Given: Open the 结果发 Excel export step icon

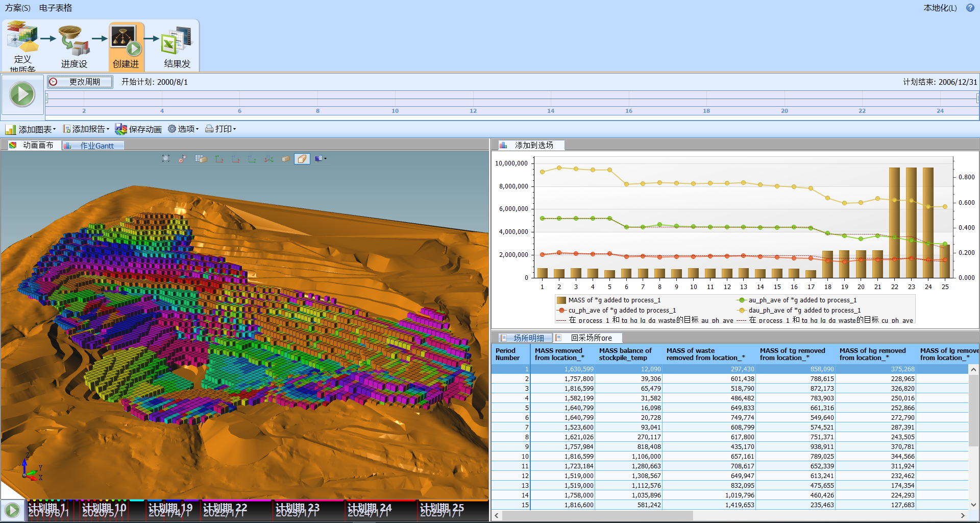Looking at the screenshot, I should point(177,41).
